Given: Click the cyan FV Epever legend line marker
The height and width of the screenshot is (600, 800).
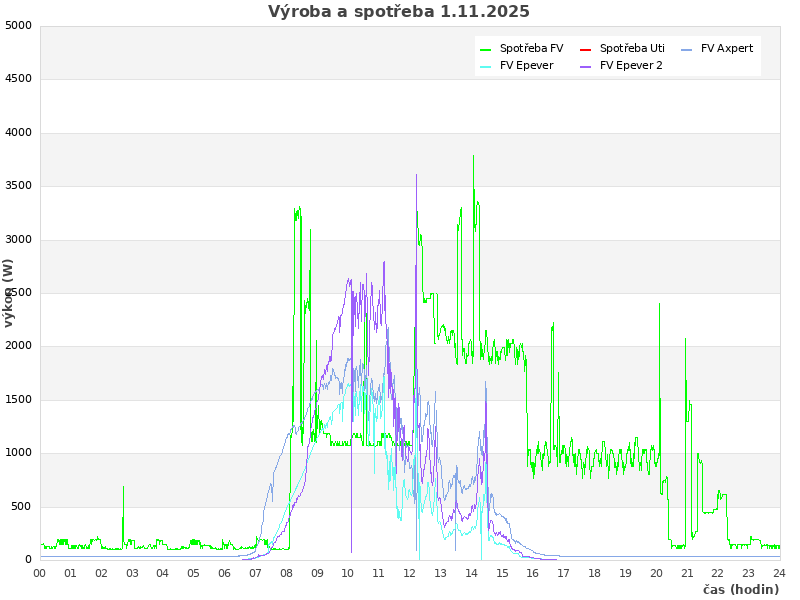Looking at the screenshot, I should 486,66.
